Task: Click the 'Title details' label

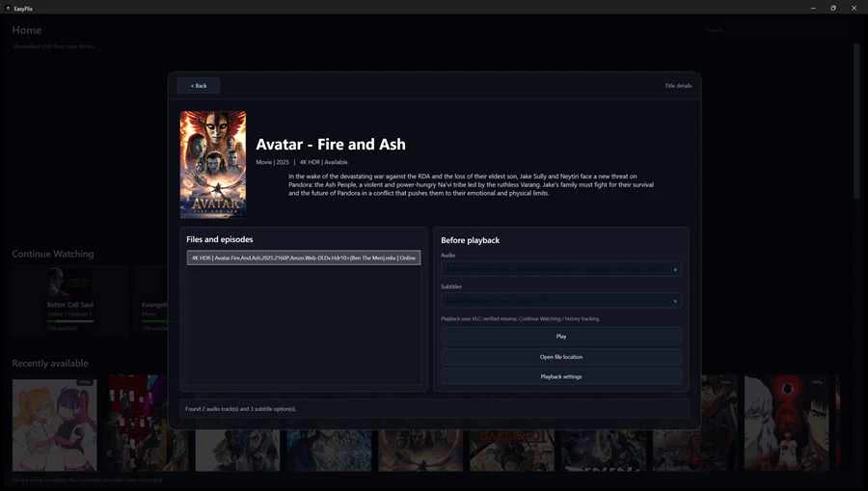Action: [x=678, y=86]
